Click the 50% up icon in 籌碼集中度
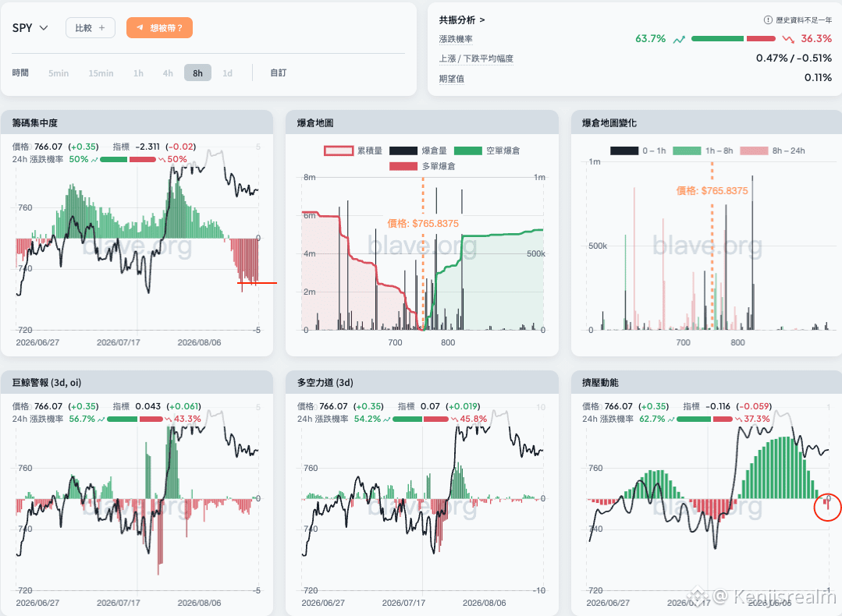The height and width of the screenshot is (616, 842). [x=94, y=159]
